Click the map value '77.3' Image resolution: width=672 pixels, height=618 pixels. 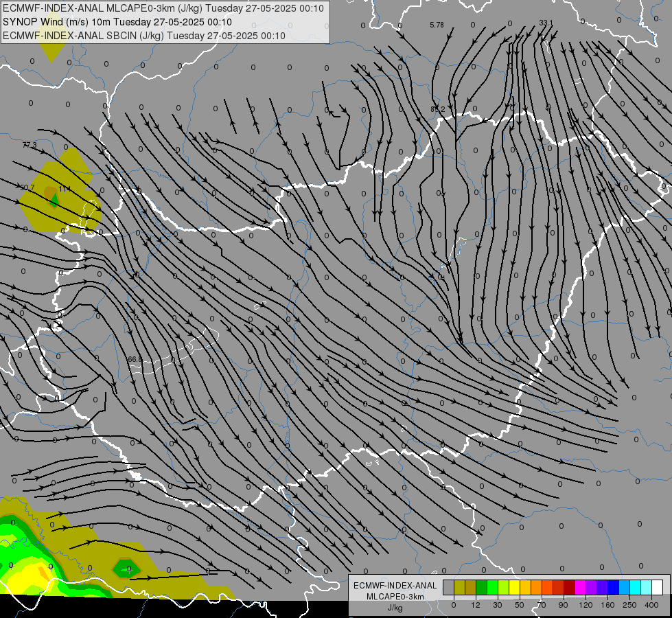pyautogui.click(x=30, y=146)
